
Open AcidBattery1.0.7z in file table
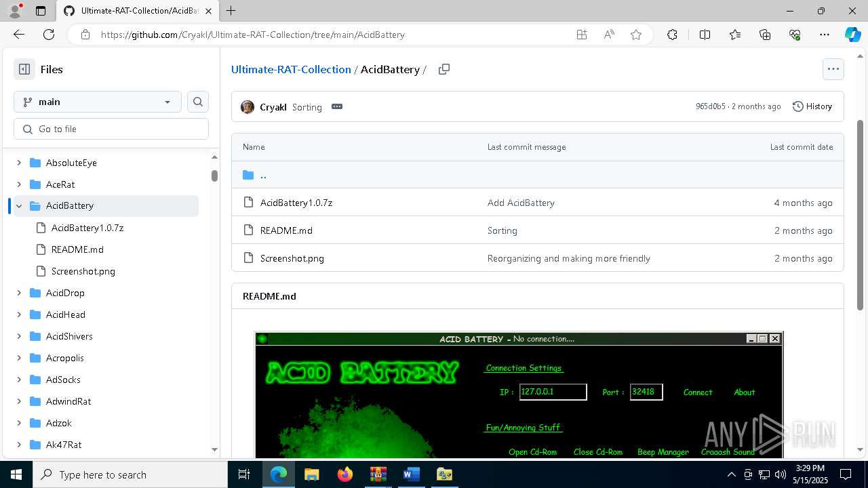[x=296, y=203]
